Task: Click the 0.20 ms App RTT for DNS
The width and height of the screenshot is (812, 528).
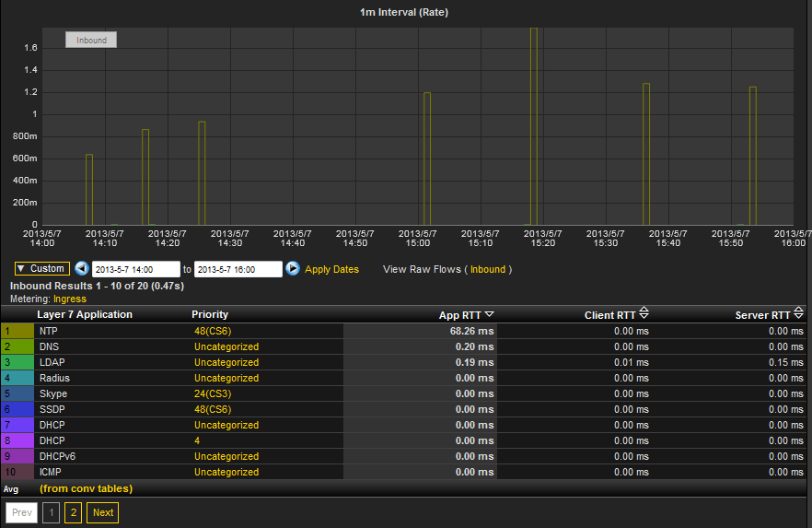Action: pyautogui.click(x=474, y=346)
